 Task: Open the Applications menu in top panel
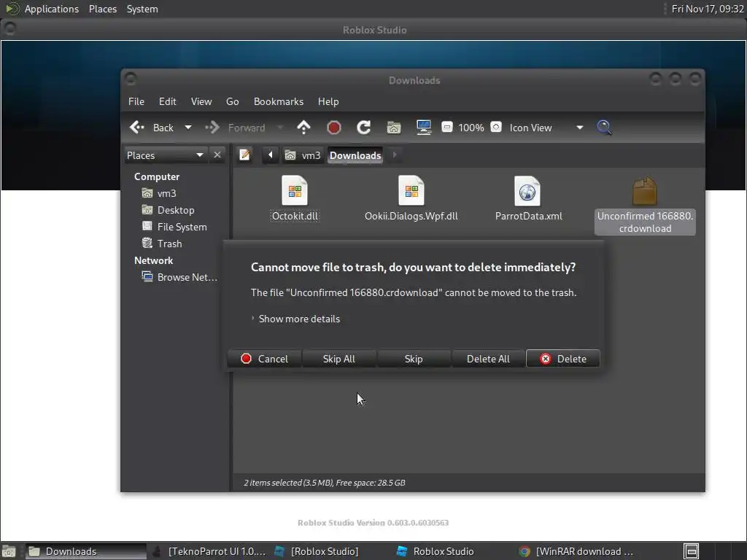pyautogui.click(x=52, y=9)
